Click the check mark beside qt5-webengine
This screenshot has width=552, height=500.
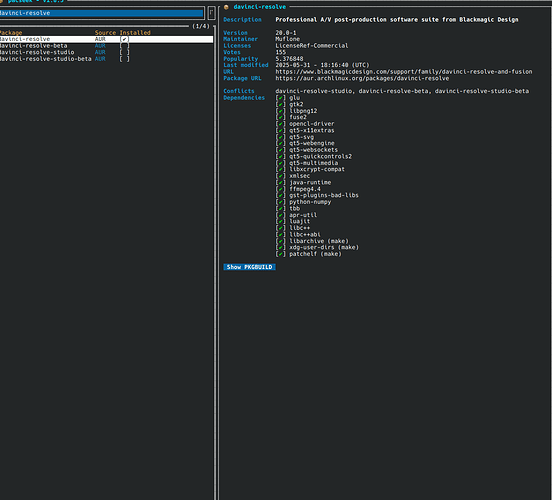coord(281,143)
